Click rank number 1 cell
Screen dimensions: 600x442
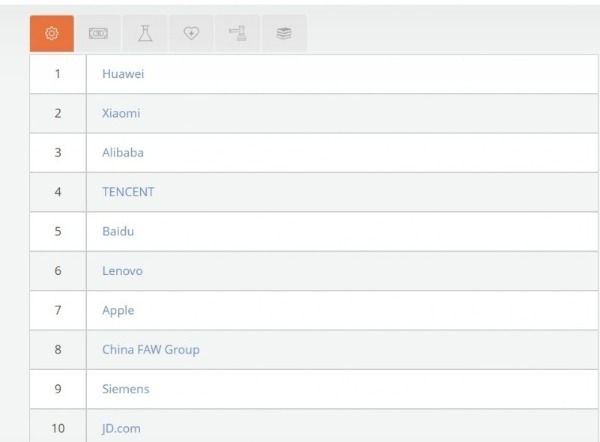point(58,73)
